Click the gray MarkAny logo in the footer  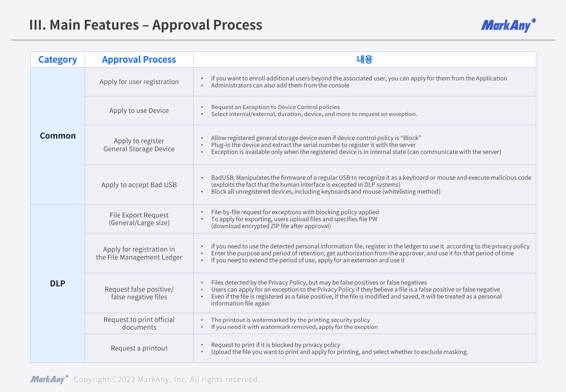[x=49, y=379]
